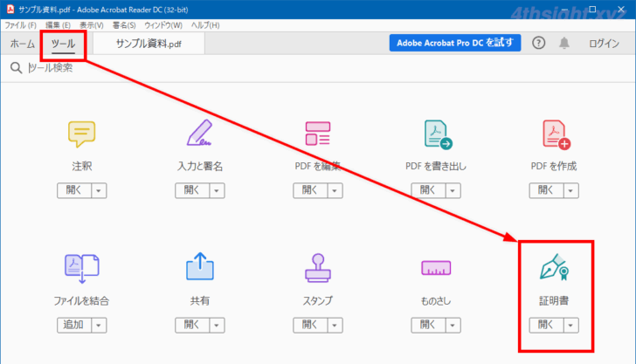Click the ファイルを結合 label text
The height and width of the screenshot is (364, 636).
point(81,301)
